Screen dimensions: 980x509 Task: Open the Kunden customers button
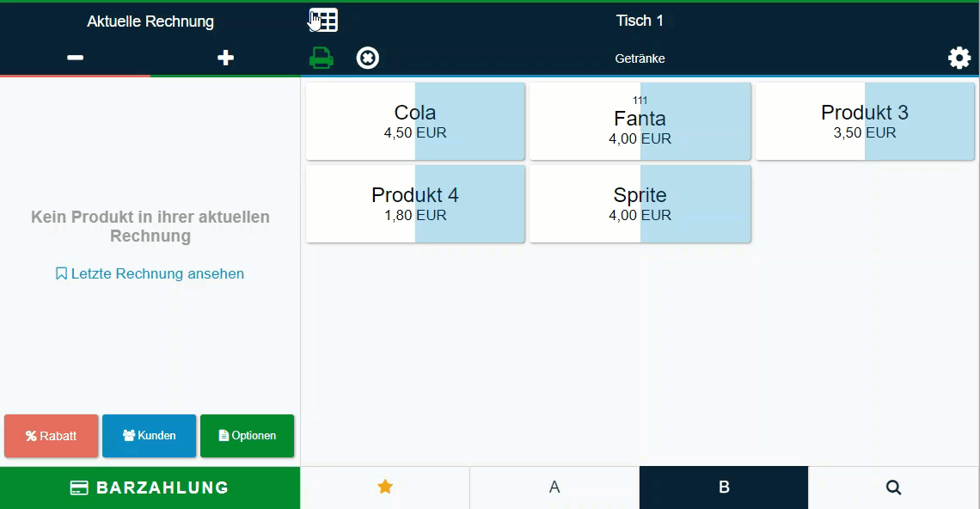(149, 436)
